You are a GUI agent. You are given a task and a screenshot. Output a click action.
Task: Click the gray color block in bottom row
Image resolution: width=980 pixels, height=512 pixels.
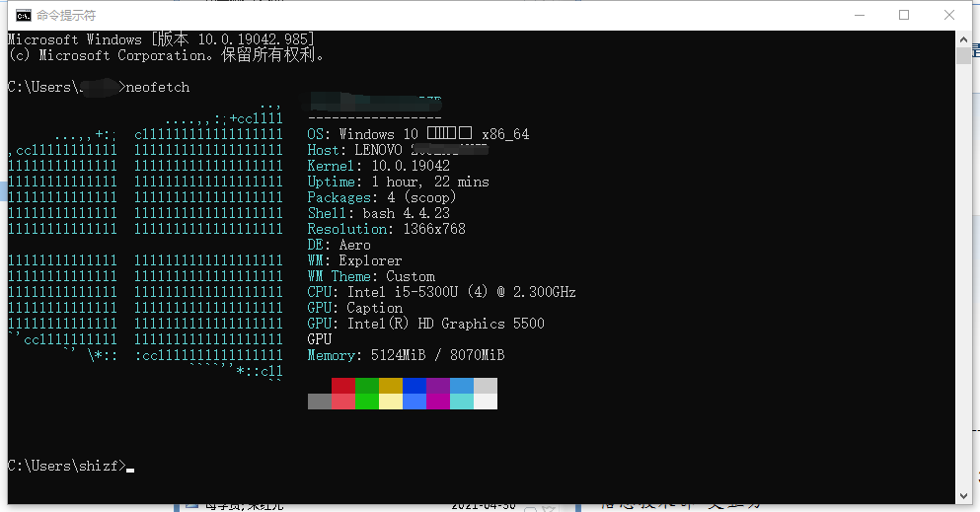pyautogui.click(x=319, y=402)
